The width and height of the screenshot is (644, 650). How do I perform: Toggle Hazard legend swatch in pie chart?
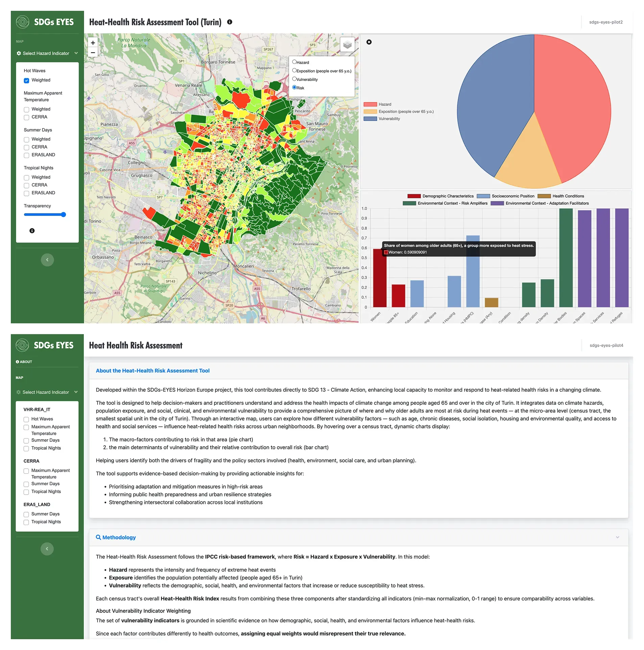370,104
